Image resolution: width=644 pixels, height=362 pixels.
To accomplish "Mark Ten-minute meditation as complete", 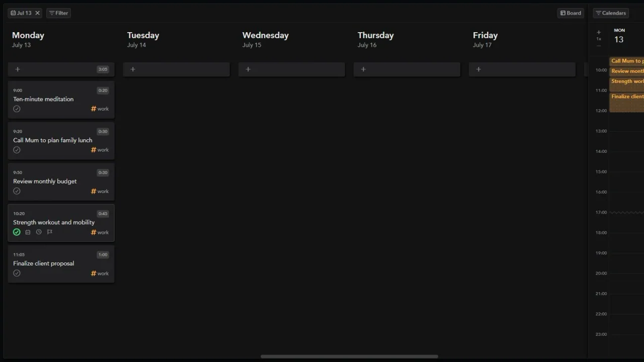I will pyautogui.click(x=17, y=109).
